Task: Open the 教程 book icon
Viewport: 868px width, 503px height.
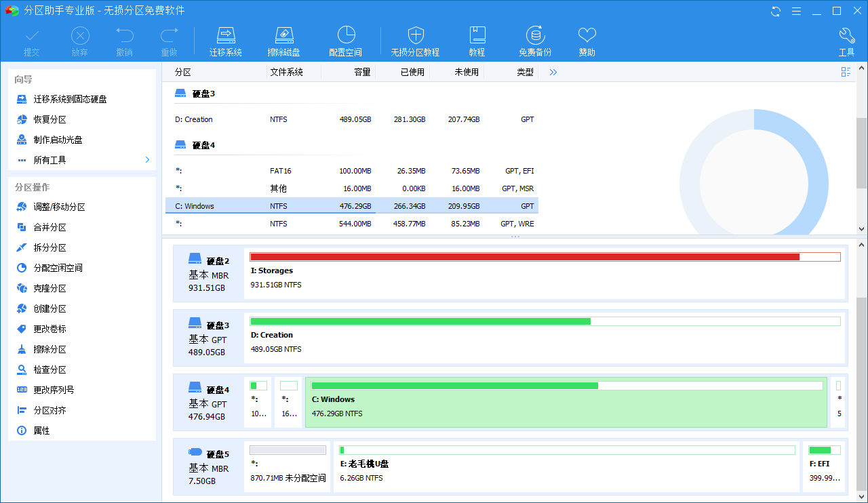Action: pos(477,35)
